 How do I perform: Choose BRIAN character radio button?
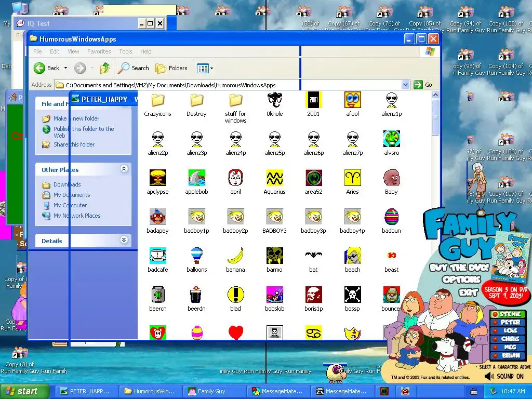click(496, 355)
